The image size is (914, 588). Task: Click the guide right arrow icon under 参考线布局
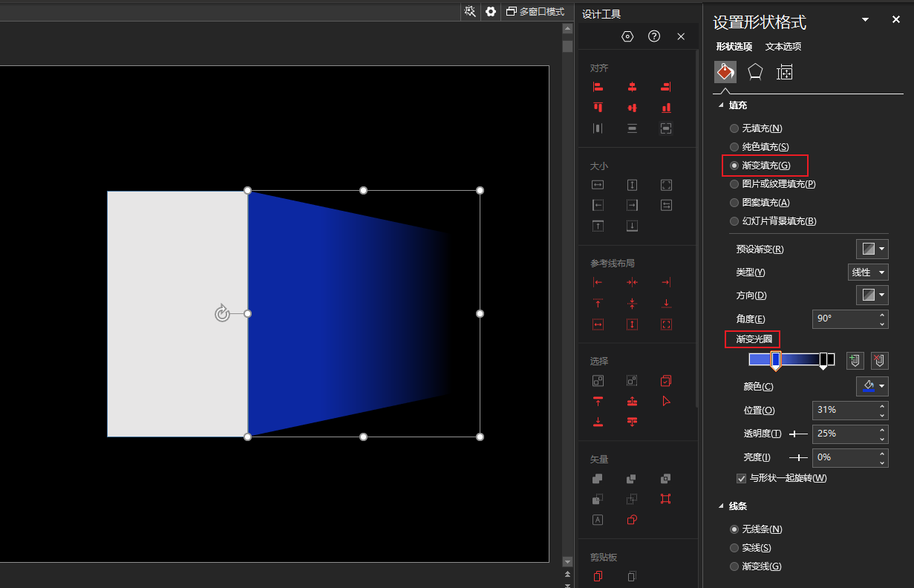click(666, 282)
